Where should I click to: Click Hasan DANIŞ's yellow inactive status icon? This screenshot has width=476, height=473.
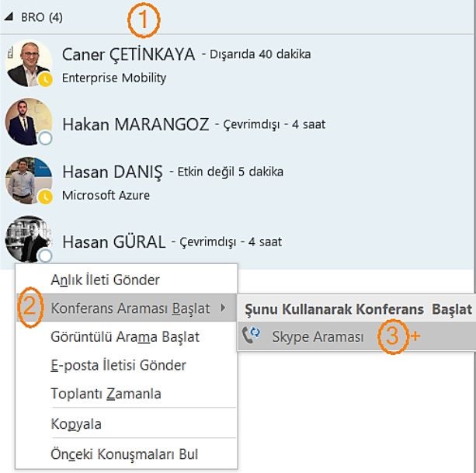tap(46, 197)
